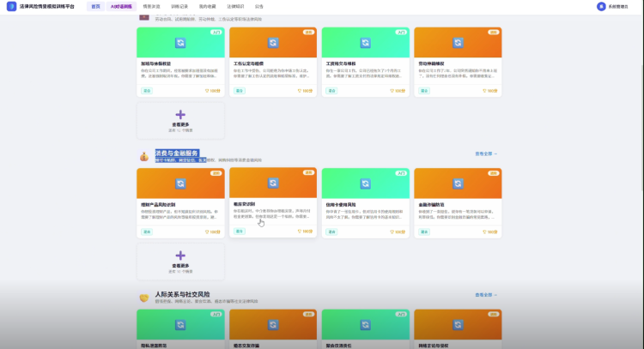The width and height of the screenshot is (644, 349).
Task: Open the 工资拖欠与维权 card title
Action: point(341,63)
